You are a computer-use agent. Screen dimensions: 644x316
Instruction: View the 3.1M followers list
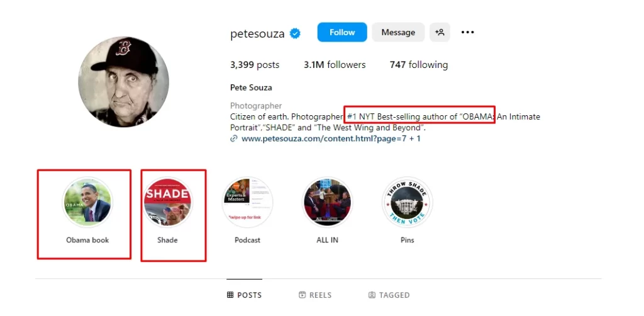tap(334, 65)
